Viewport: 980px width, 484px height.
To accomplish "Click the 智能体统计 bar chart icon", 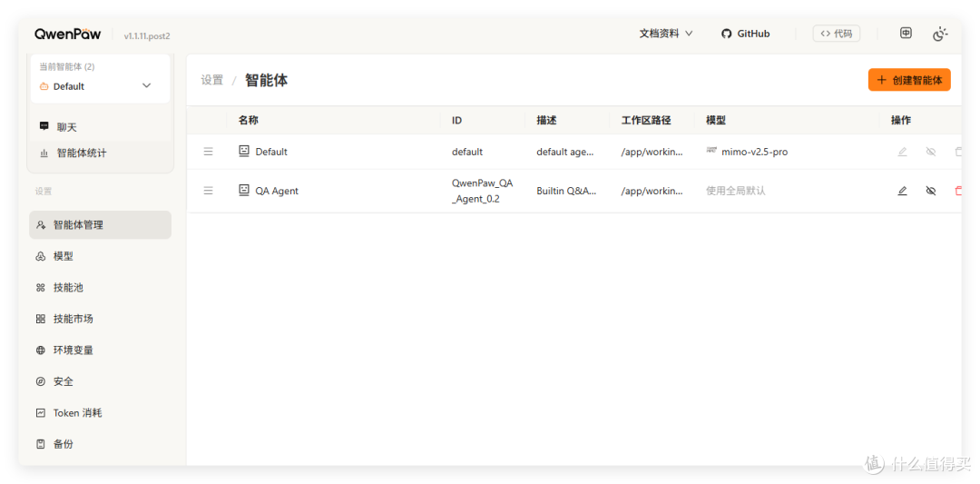I will click(x=44, y=153).
